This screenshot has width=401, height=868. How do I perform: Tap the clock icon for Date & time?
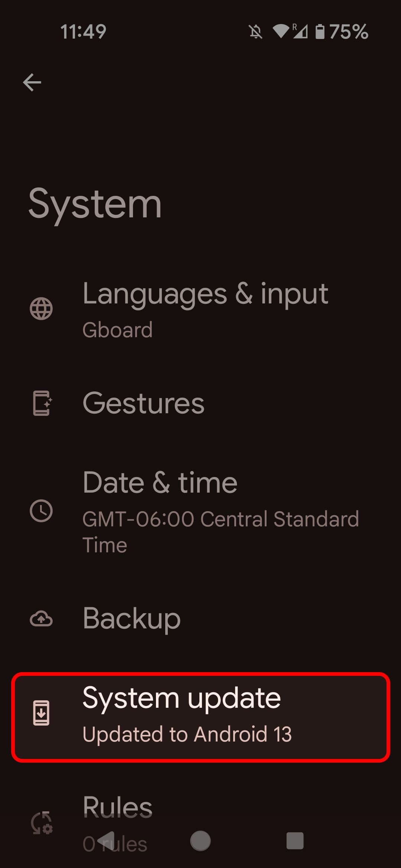[41, 511]
